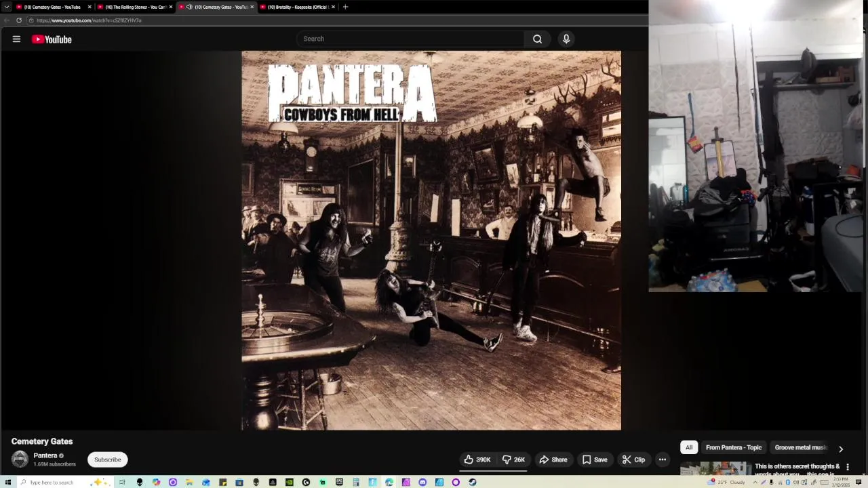Focus the YouTube search input field
The width and height of the screenshot is (868, 488).
coord(410,39)
